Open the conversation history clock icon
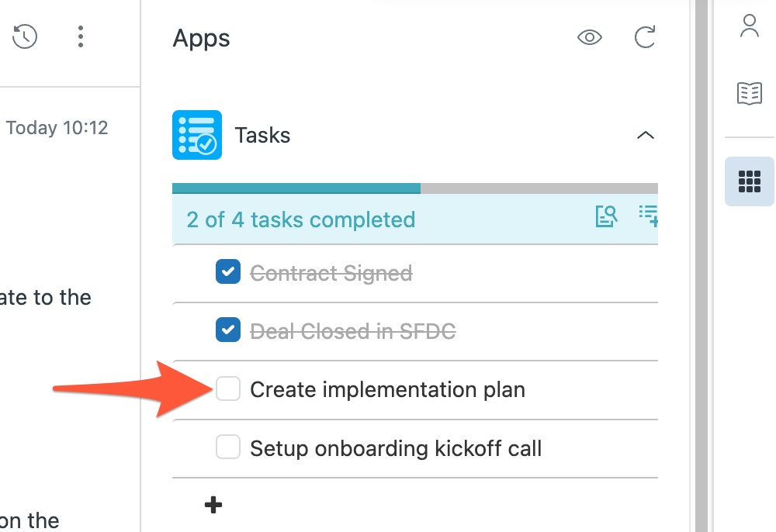 click(x=25, y=36)
